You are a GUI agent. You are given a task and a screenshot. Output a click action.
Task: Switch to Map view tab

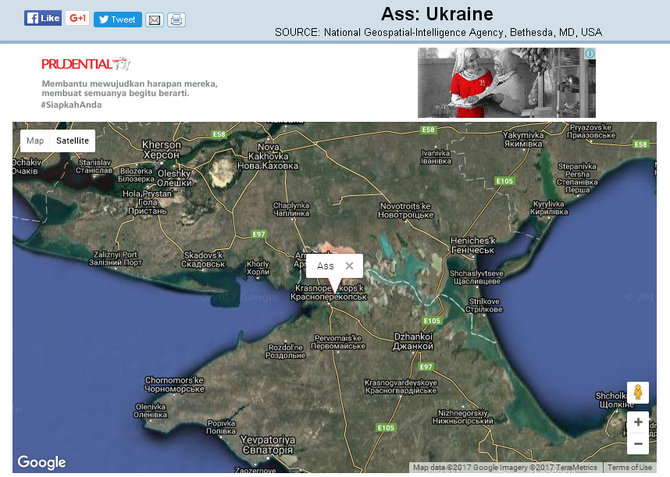click(35, 141)
